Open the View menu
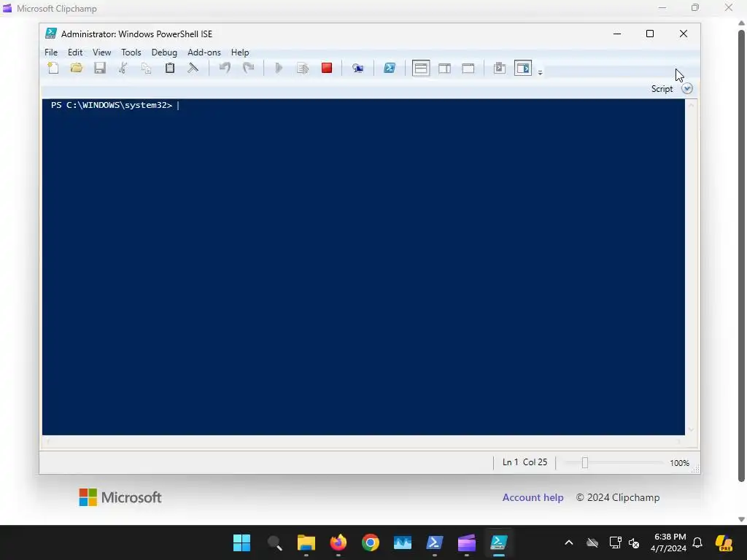Image resolution: width=747 pixels, height=560 pixels. tap(101, 52)
